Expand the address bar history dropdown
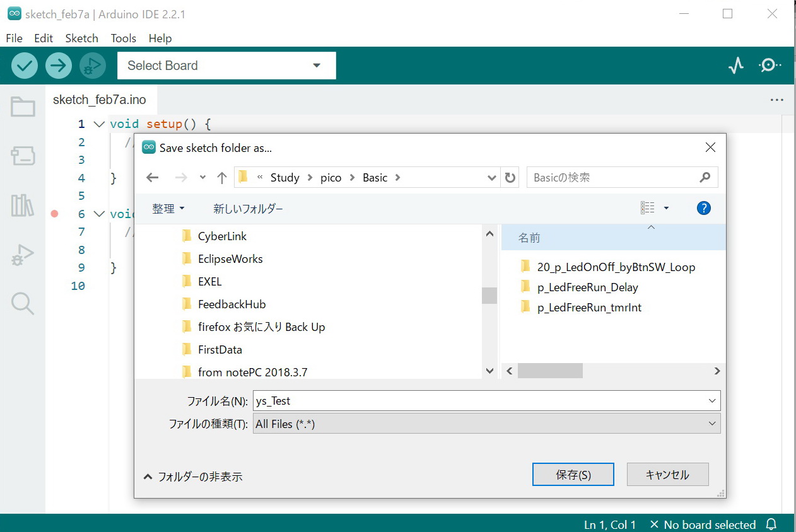Viewport: 796px width, 532px height. pos(493,178)
